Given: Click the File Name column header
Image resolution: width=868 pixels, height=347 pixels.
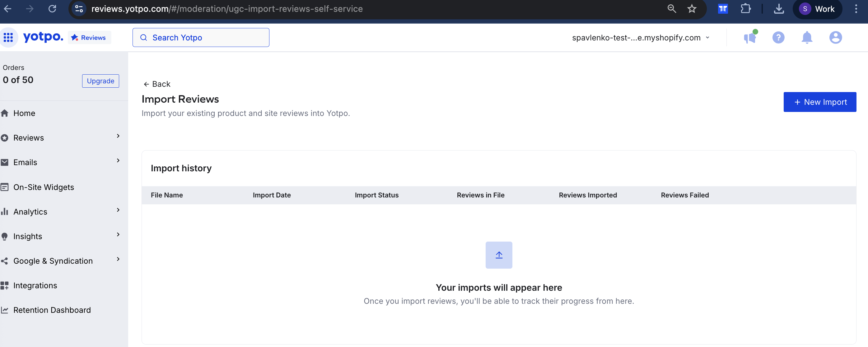Looking at the screenshot, I should 167,195.
